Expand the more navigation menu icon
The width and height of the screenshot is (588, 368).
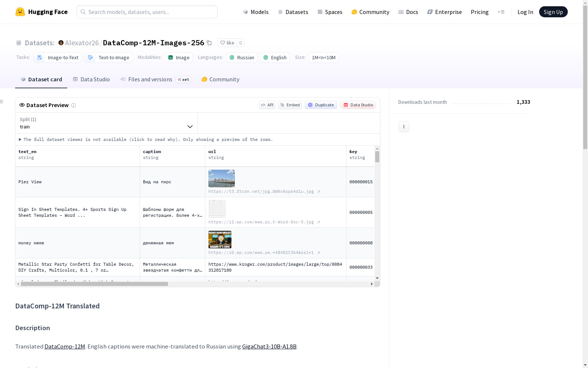[501, 12]
